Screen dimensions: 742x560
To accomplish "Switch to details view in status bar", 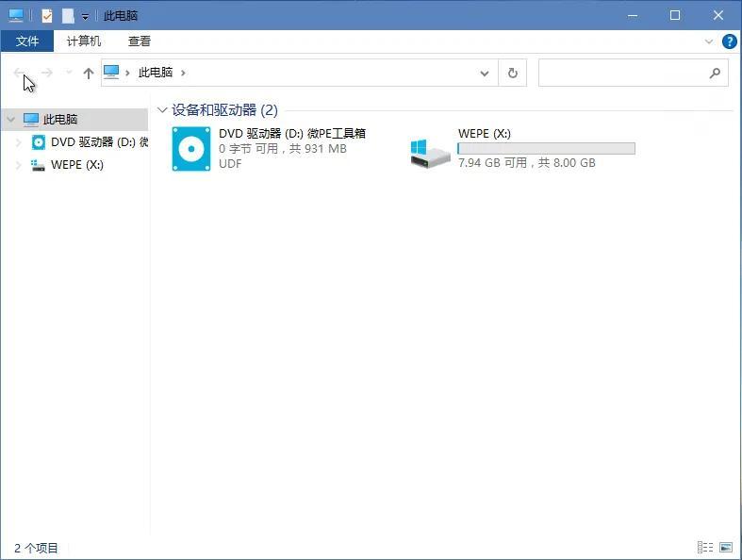I will click(x=705, y=547).
